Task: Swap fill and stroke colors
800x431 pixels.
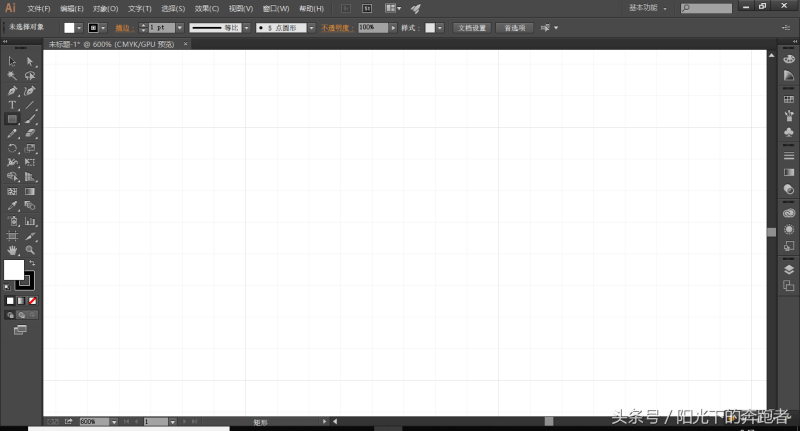Action: click(x=32, y=263)
